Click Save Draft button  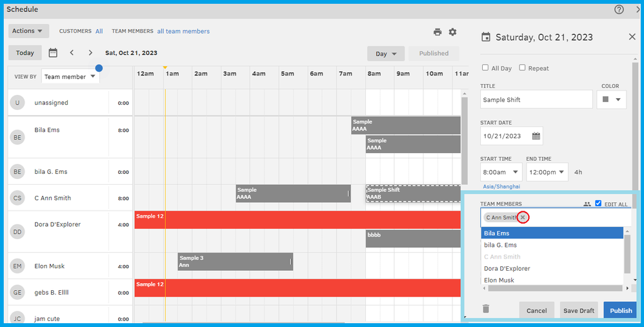(x=579, y=311)
